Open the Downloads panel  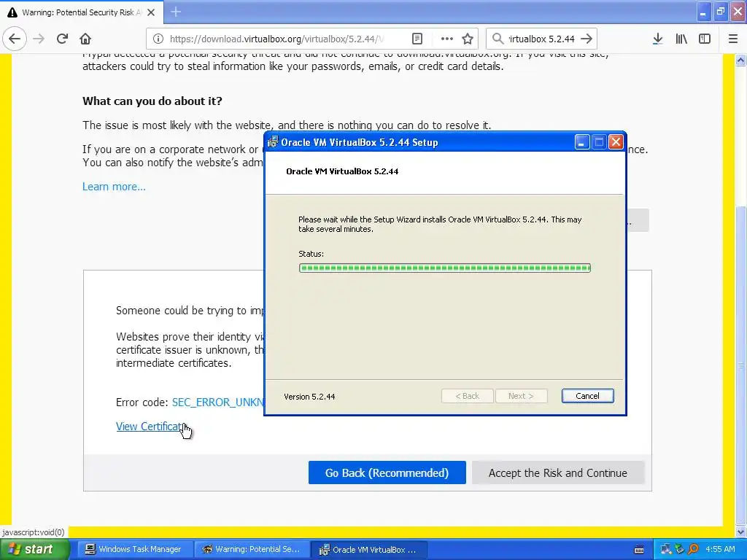point(657,39)
